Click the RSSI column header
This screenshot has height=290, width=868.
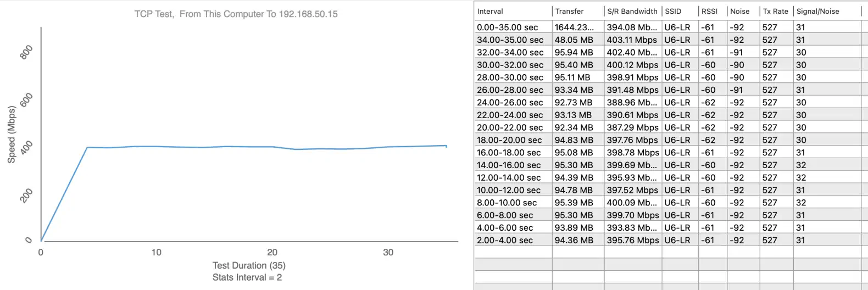click(709, 11)
